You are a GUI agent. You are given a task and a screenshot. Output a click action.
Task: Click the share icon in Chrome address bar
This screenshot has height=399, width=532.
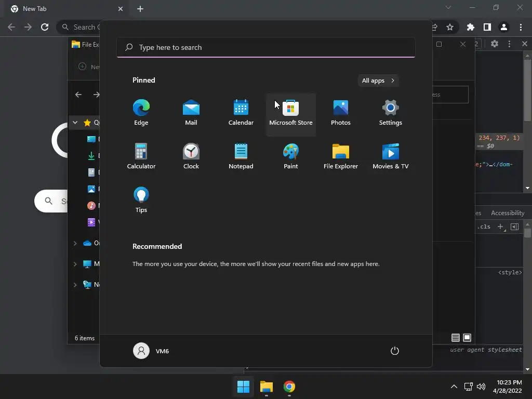point(435,27)
